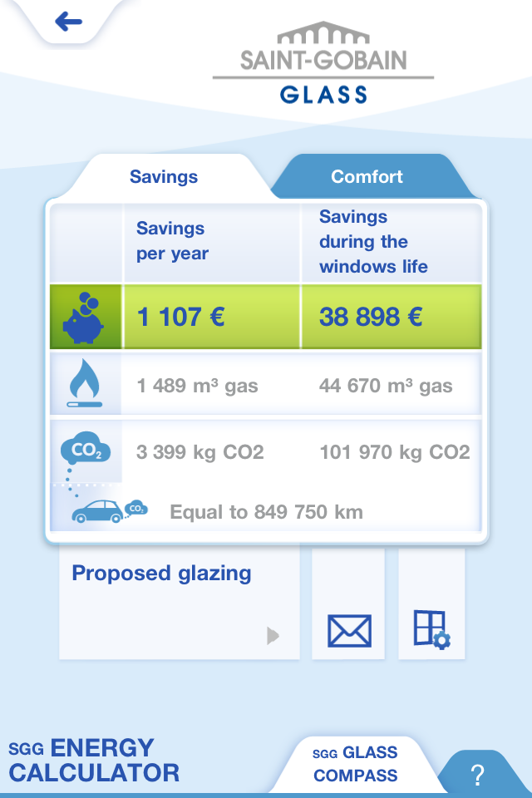532x798 pixels.
Task: Select the 1 107 € yearly savings cell
Action: (x=212, y=317)
